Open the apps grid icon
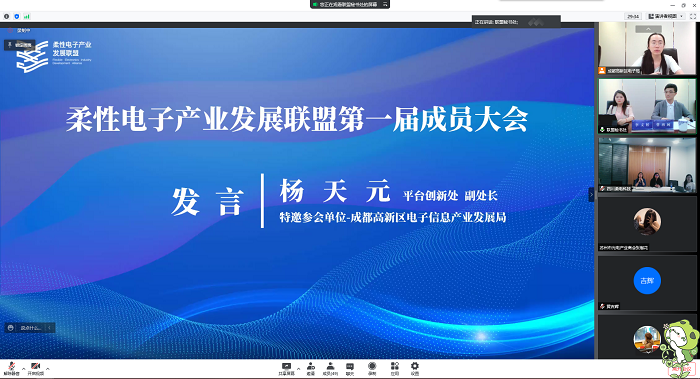This screenshot has width=700, height=379. (x=395, y=369)
